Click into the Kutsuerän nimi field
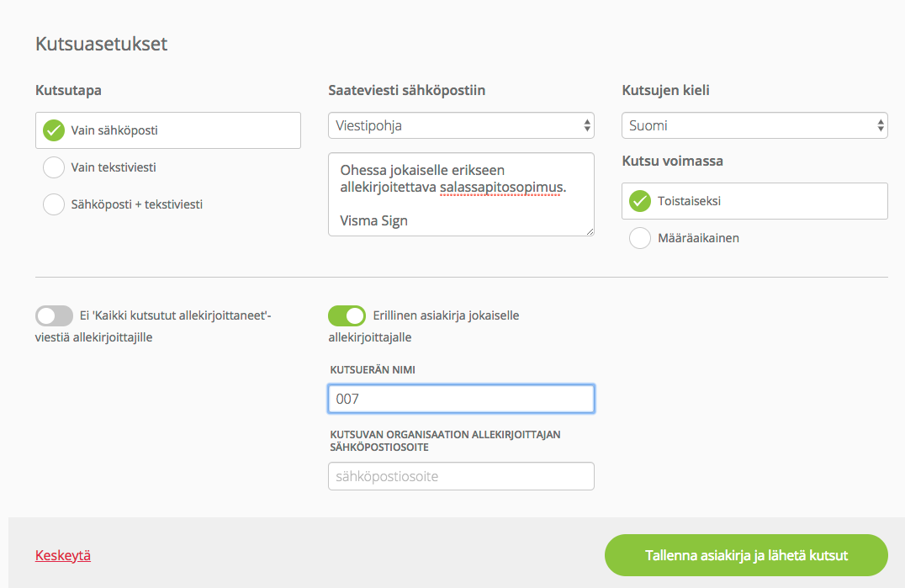This screenshot has height=588, width=905. coord(461,399)
